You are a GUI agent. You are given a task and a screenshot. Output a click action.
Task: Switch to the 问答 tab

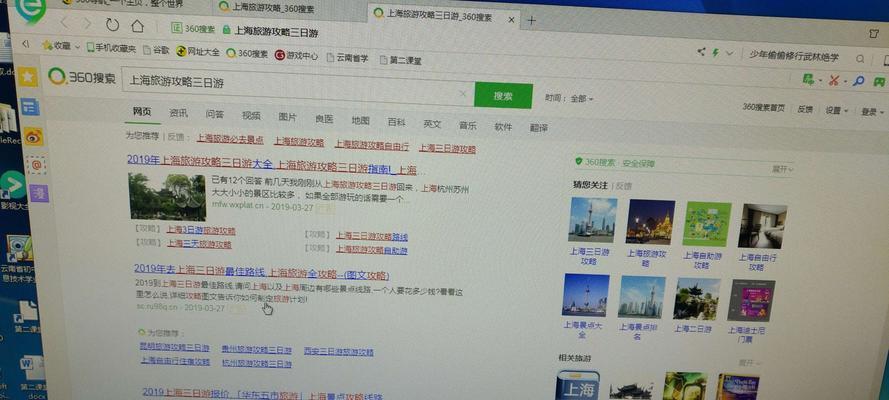tap(214, 114)
